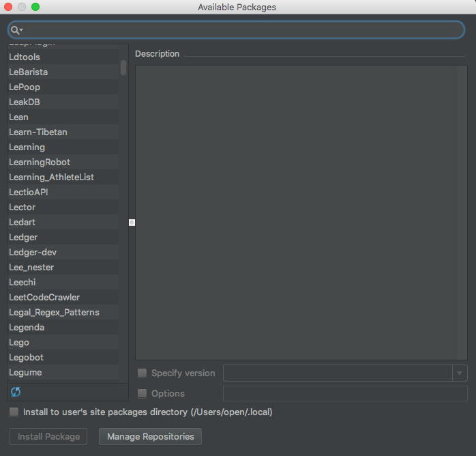Select the LeBarista package

[x=63, y=72]
